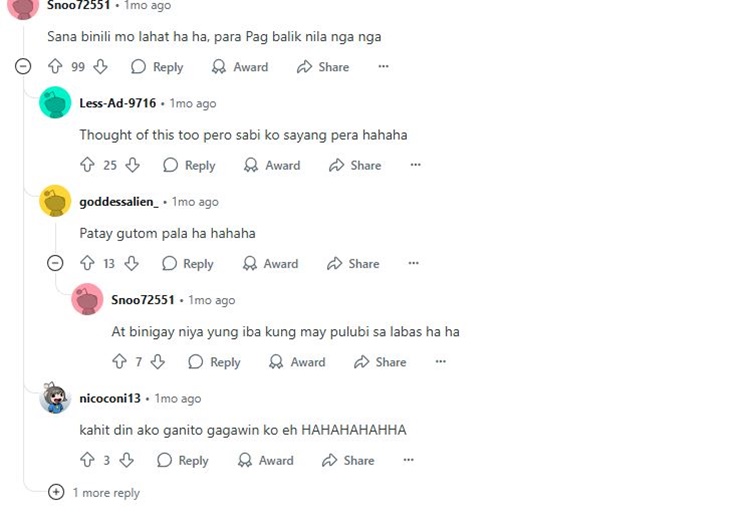Image resolution: width=750 pixels, height=526 pixels.
Task: Downvote the comment with 99 votes
Action: tap(100, 66)
